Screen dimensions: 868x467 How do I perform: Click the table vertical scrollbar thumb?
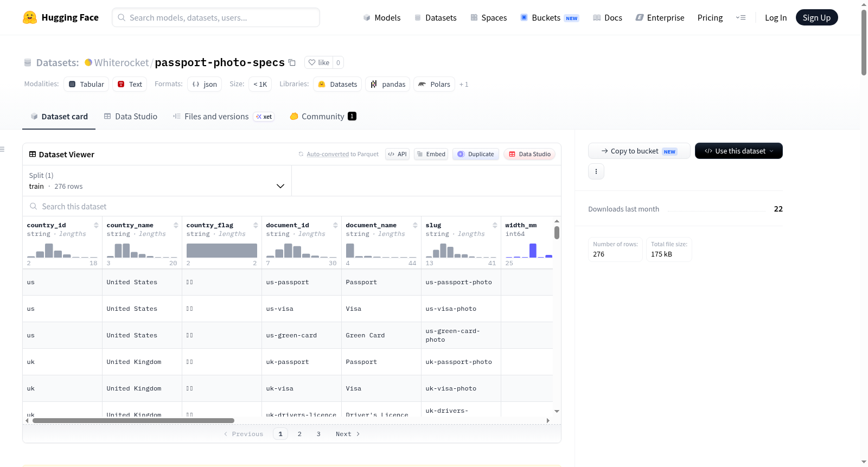click(557, 233)
